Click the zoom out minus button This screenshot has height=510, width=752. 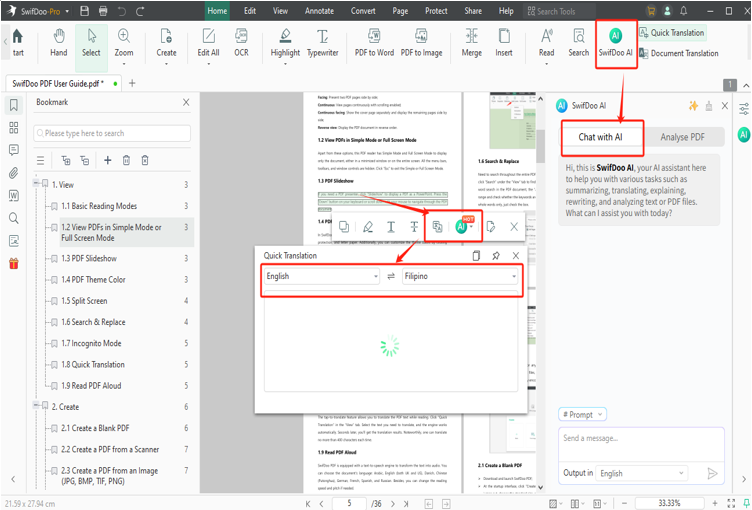pyautogui.click(x=624, y=503)
